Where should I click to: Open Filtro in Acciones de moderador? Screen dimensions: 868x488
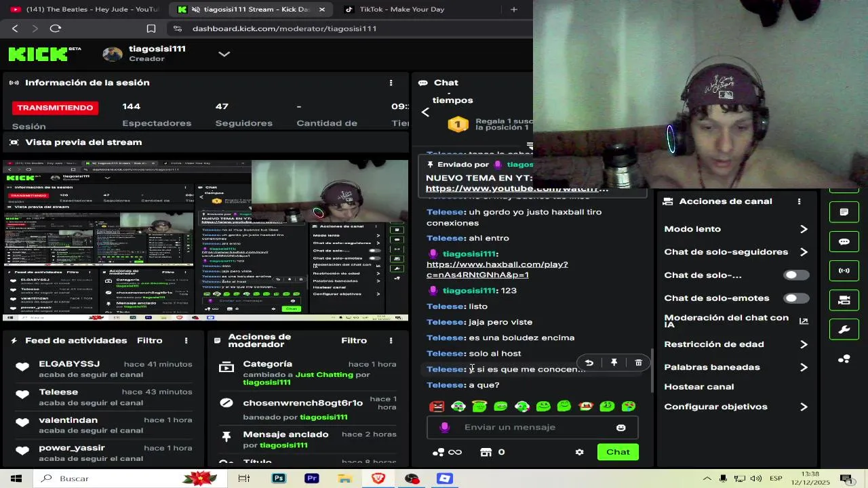(x=354, y=340)
